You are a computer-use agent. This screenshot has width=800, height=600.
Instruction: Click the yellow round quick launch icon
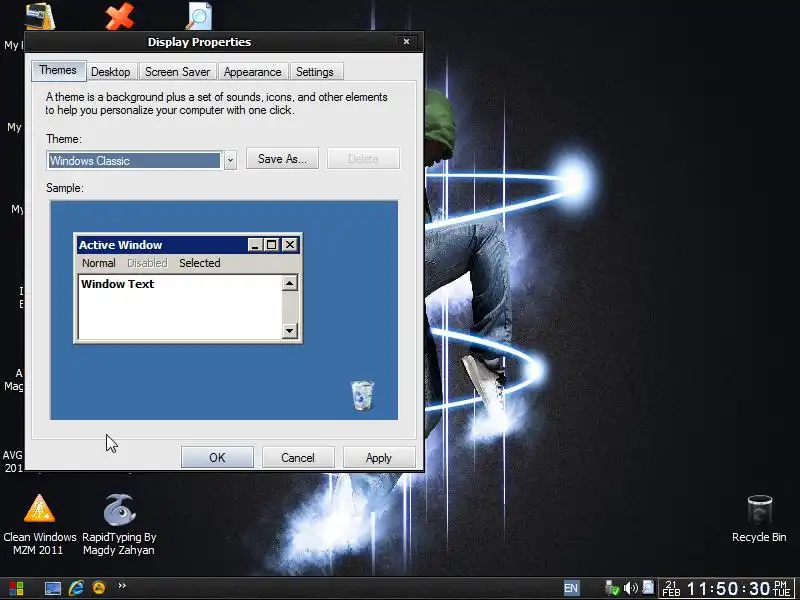tap(99, 588)
